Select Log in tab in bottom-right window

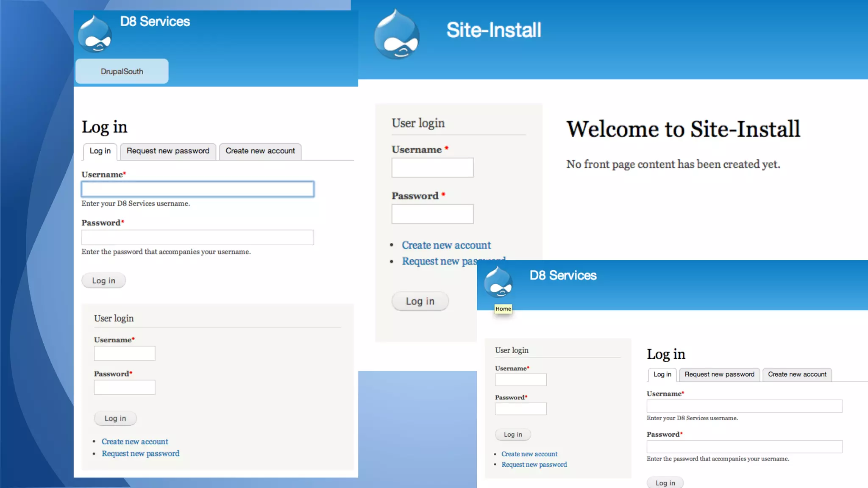pos(662,374)
